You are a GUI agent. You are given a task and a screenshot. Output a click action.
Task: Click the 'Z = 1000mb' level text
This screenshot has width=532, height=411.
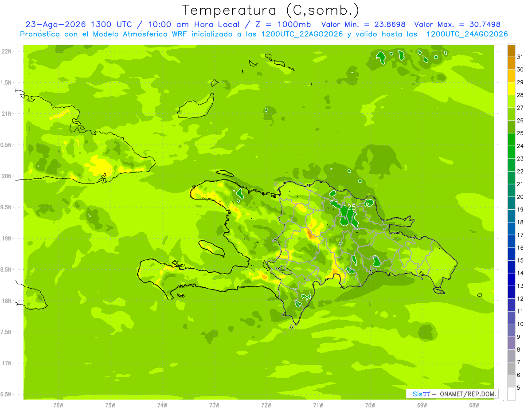(282, 24)
